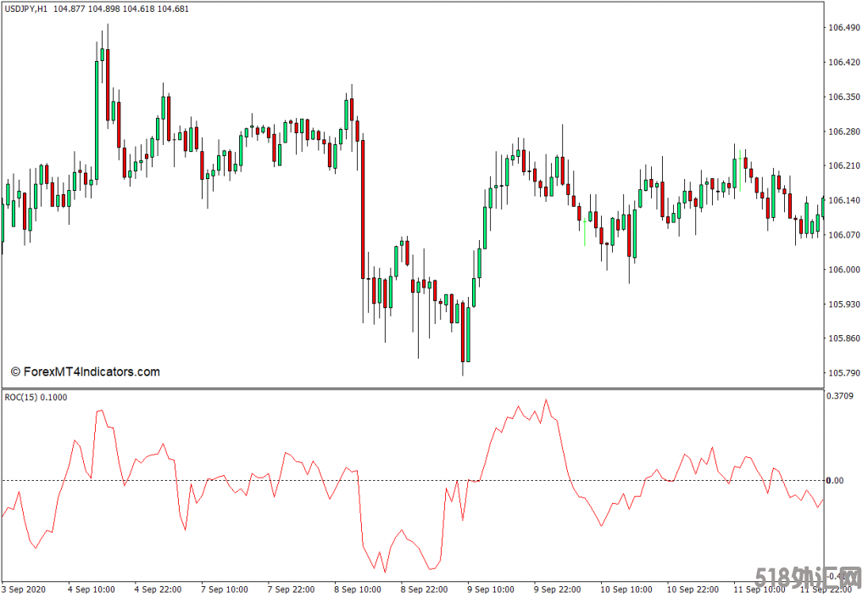
Task: Open the ForexMT4Indicators.com watermark link
Action: (x=85, y=372)
